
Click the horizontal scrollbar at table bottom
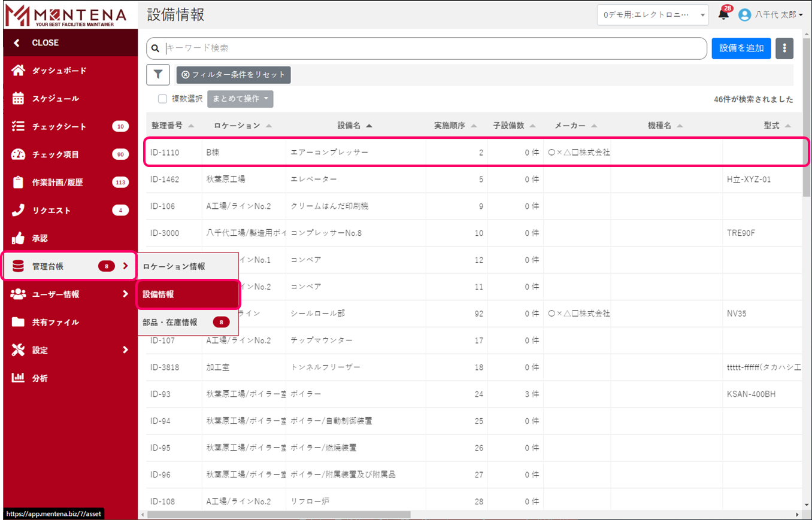278,515
